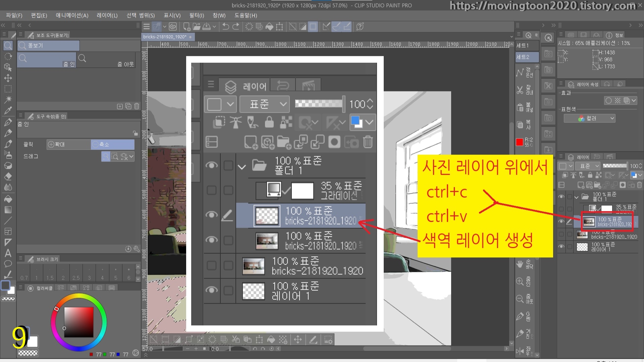Select the Zoom magnifier tool in left toolbar
644x362 pixels.
click(x=8, y=46)
